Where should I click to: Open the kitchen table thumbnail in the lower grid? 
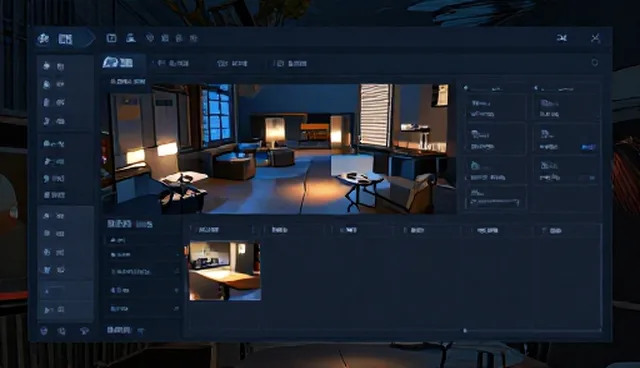(x=225, y=271)
